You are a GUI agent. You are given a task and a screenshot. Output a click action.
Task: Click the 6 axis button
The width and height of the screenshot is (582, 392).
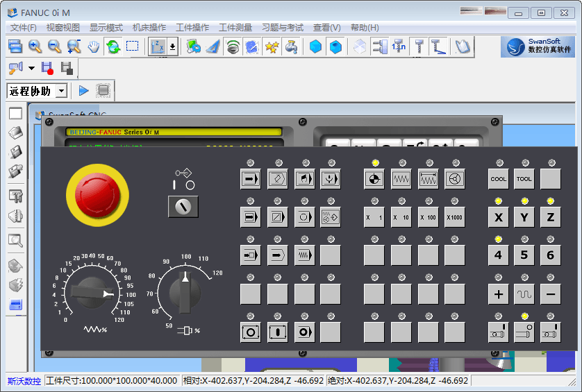(x=551, y=255)
